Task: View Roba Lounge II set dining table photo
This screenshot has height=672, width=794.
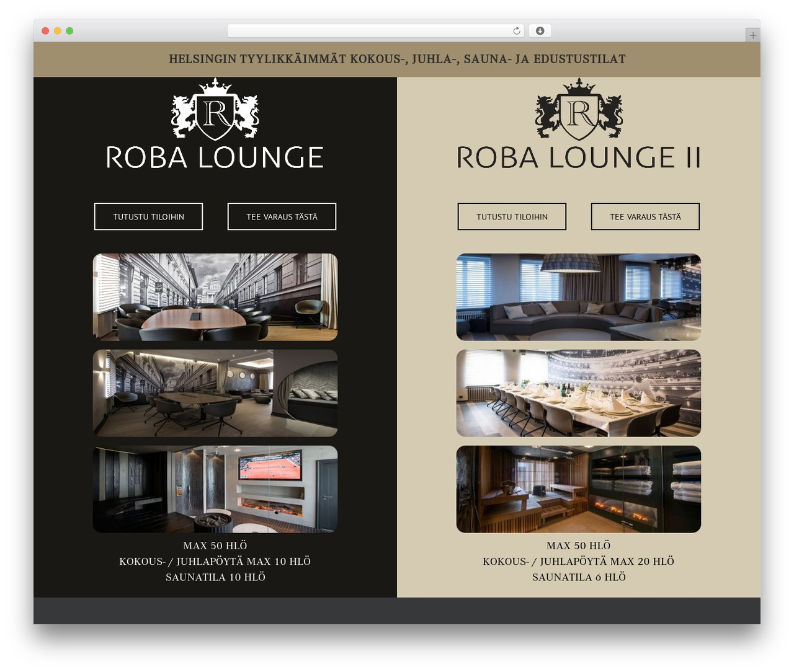Action: pos(579,393)
